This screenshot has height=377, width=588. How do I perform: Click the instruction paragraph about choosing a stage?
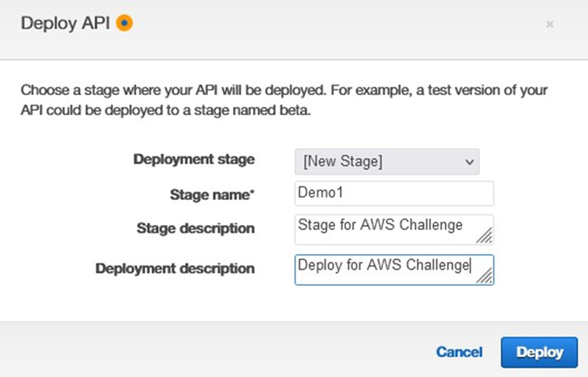284,100
